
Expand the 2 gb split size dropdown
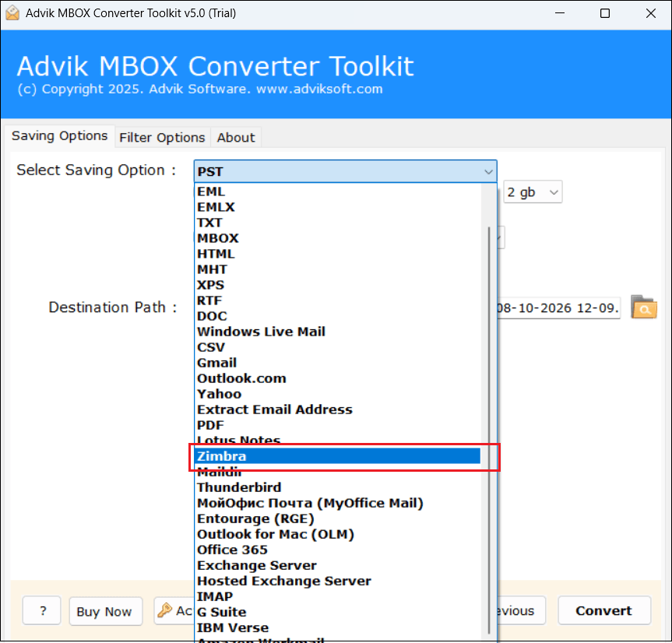(x=533, y=192)
